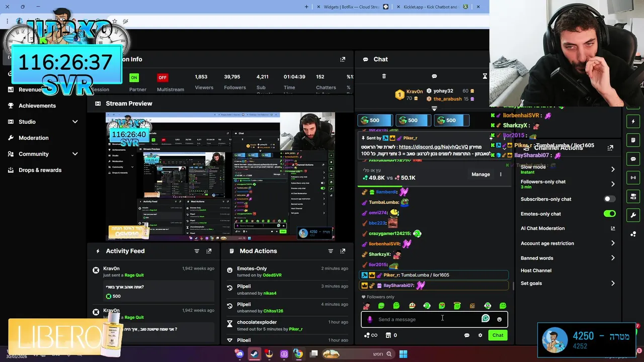Open the Studio sidebar item
Viewport: 644px width, 362px height.
[27, 122]
